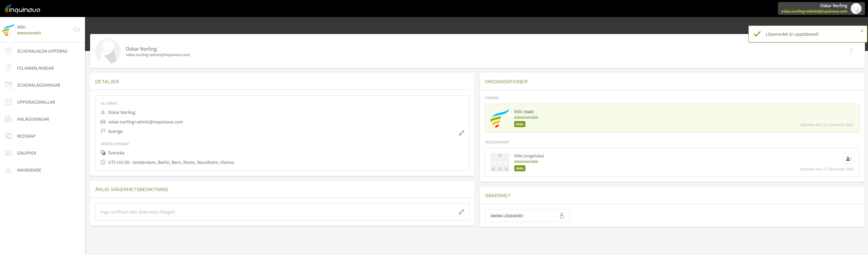Open Schemalagda uppdrag in sidebar
This screenshot has height=255, width=868.
(42, 51)
